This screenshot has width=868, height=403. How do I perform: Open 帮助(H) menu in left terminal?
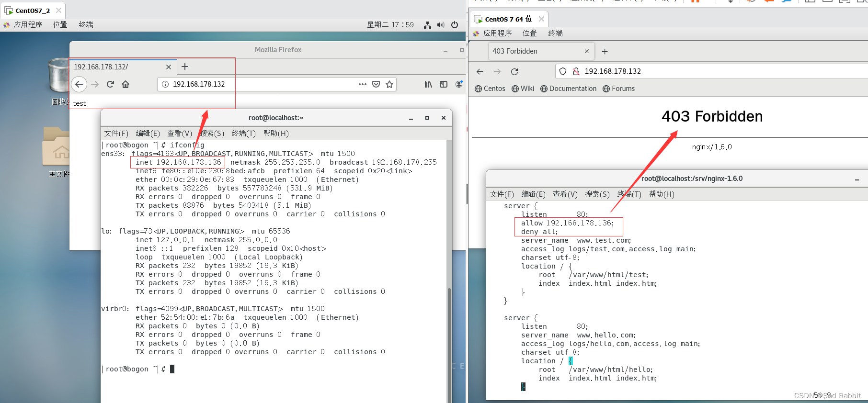276,134
